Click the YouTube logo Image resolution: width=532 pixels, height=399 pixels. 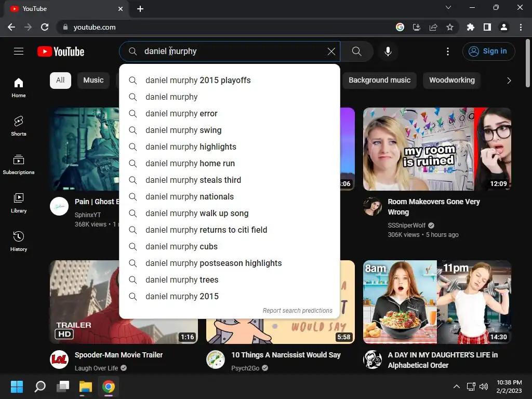(x=61, y=51)
